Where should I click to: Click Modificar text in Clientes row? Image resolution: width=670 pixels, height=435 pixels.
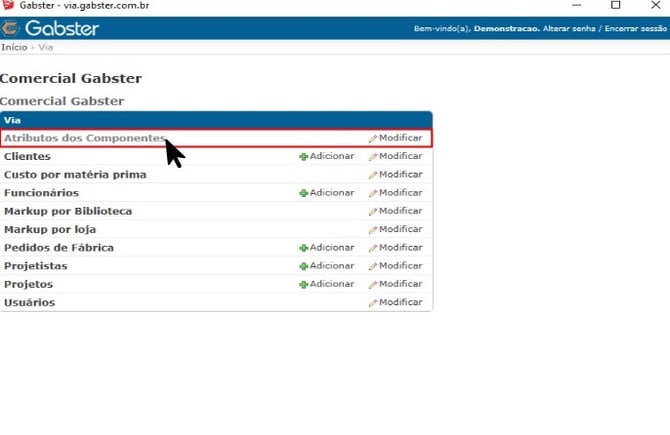(401, 156)
